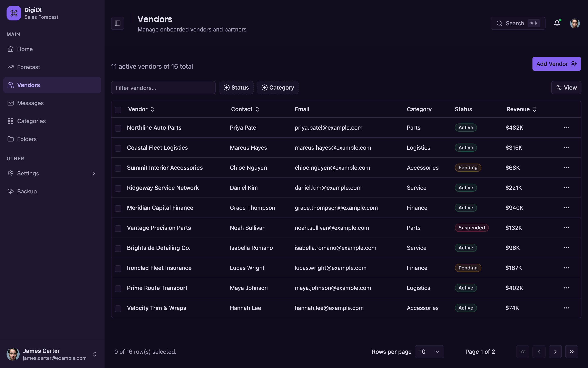Go to the next page arrow
The image size is (588, 368).
pyautogui.click(x=555, y=352)
